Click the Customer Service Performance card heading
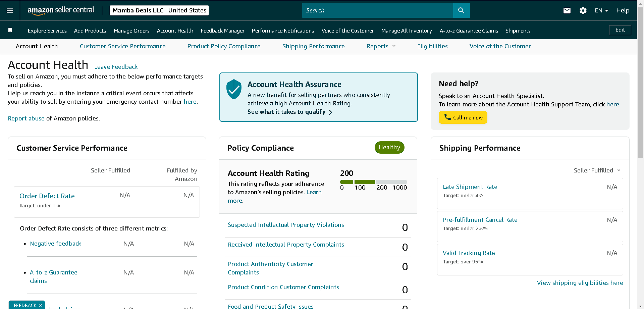Image resolution: width=644 pixels, height=309 pixels. 72,148
